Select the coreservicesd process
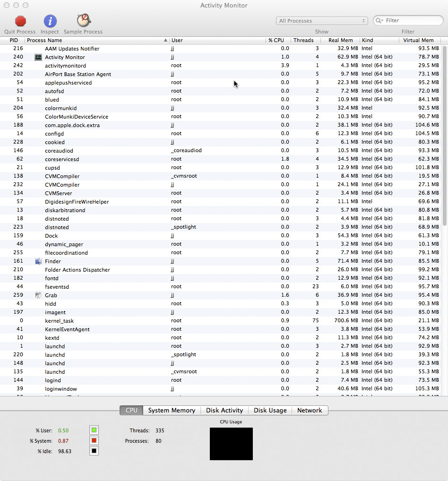The height and width of the screenshot is (481, 448). [x=221, y=159]
